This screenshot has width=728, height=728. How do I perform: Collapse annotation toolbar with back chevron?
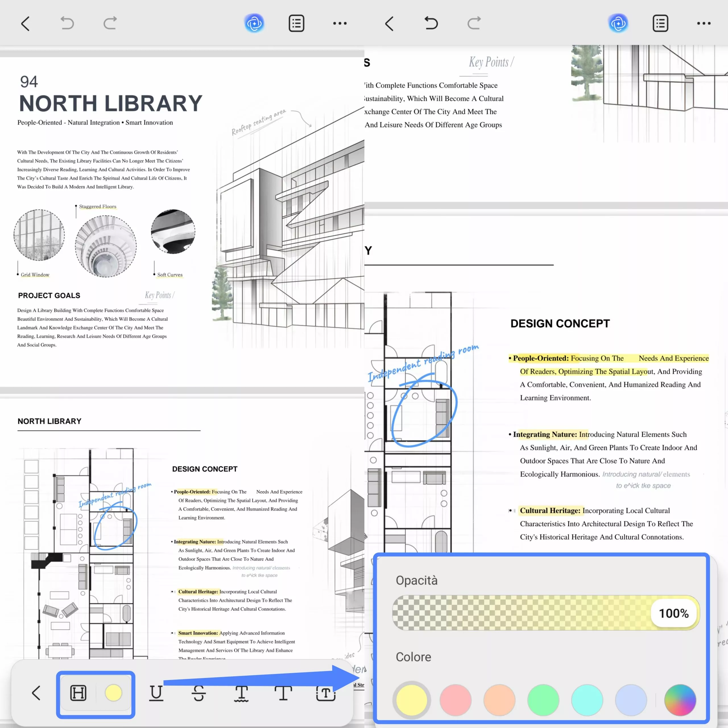[x=36, y=693]
